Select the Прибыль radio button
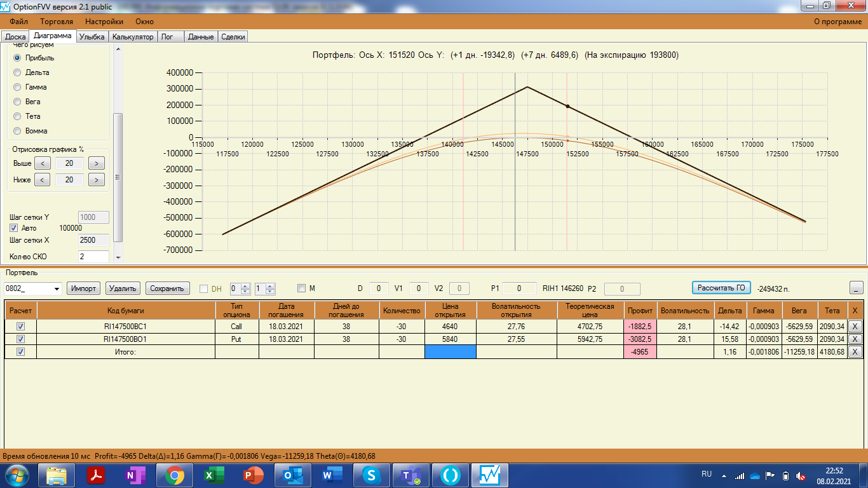The width and height of the screenshot is (868, 488). (x=17, y=58)
